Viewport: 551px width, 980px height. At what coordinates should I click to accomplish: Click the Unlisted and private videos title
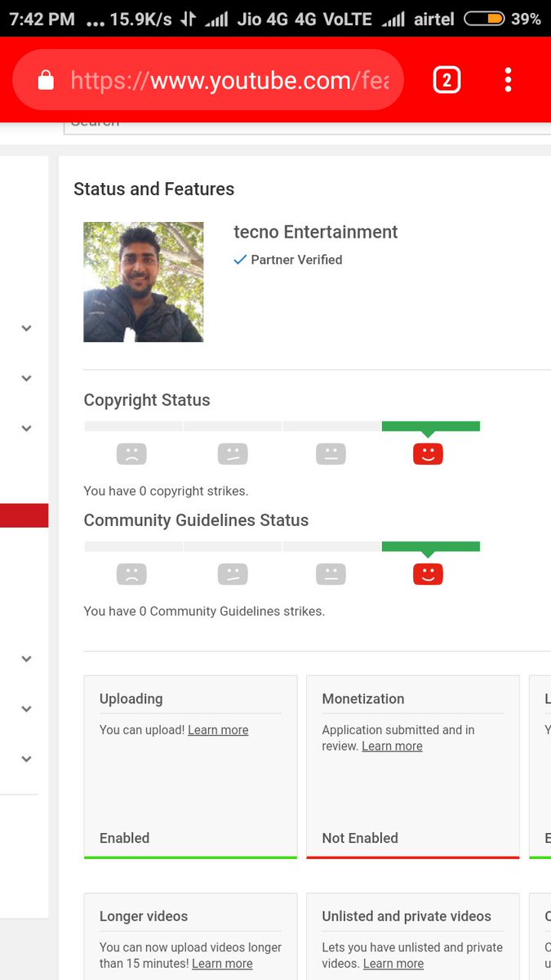click(x=407, y=916)
